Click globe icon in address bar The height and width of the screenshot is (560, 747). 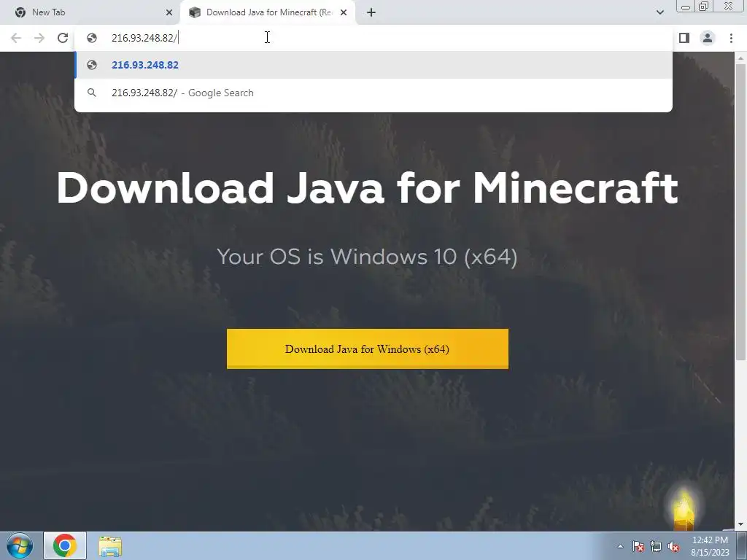coord(92,38)
